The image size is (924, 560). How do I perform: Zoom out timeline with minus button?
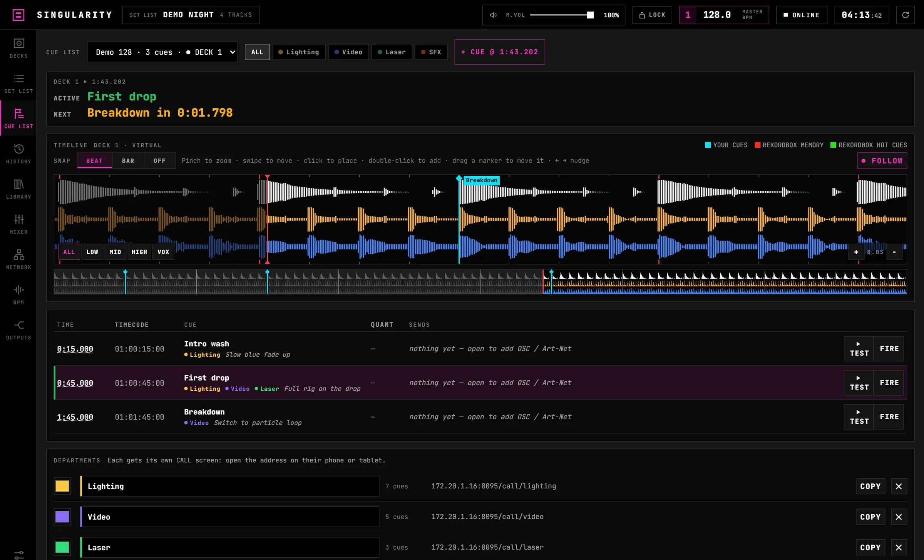click(x=894, y=252)
